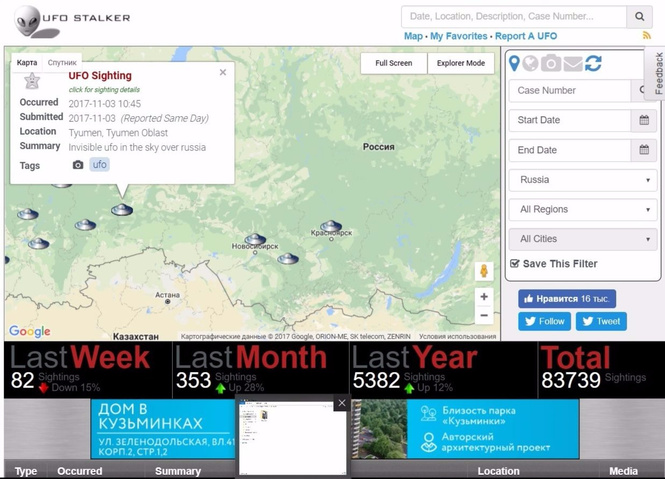Open the Start Date calendar icon
The image size is (665, 479).
[x=644, y=120]
